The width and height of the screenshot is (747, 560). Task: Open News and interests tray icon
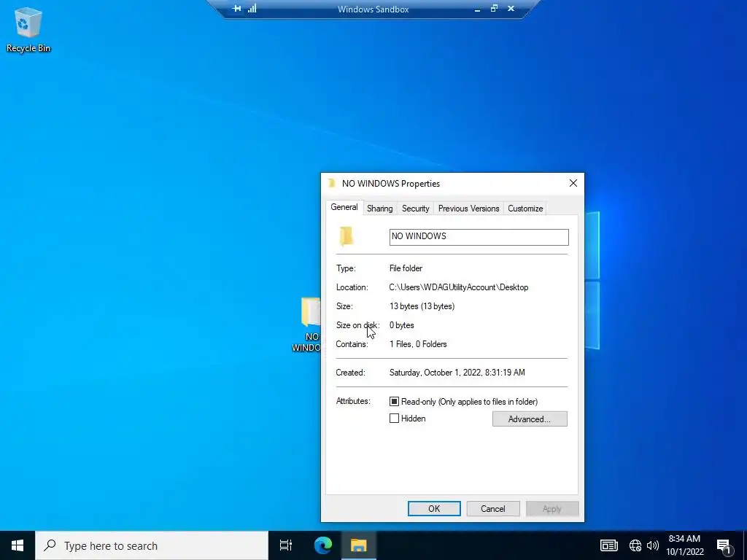pyautogui.click(x=609, y=545)
